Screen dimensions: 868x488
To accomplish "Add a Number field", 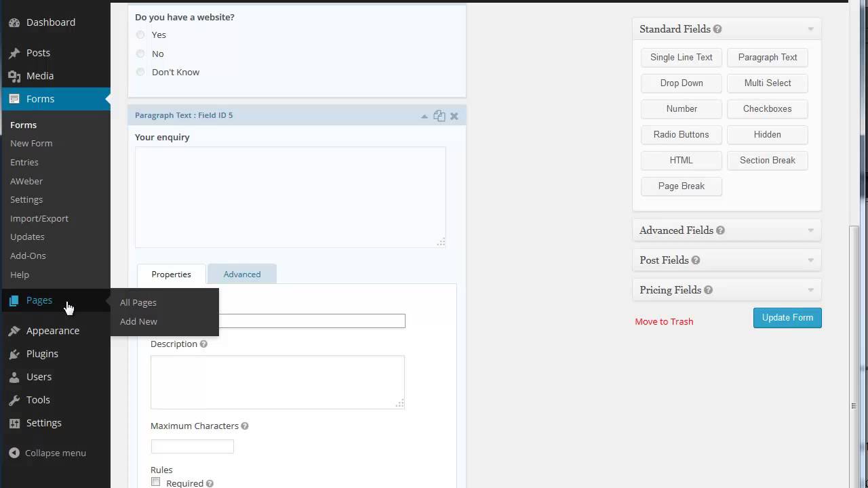I will point(682,109).
